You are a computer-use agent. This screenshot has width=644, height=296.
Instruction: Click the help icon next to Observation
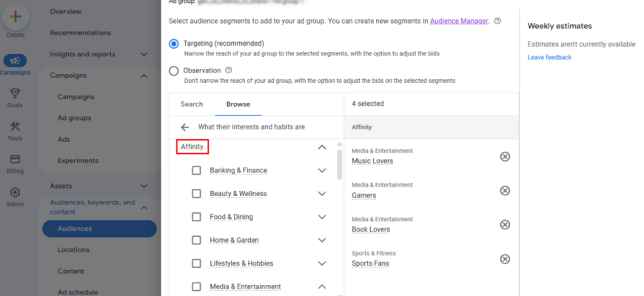229,70
